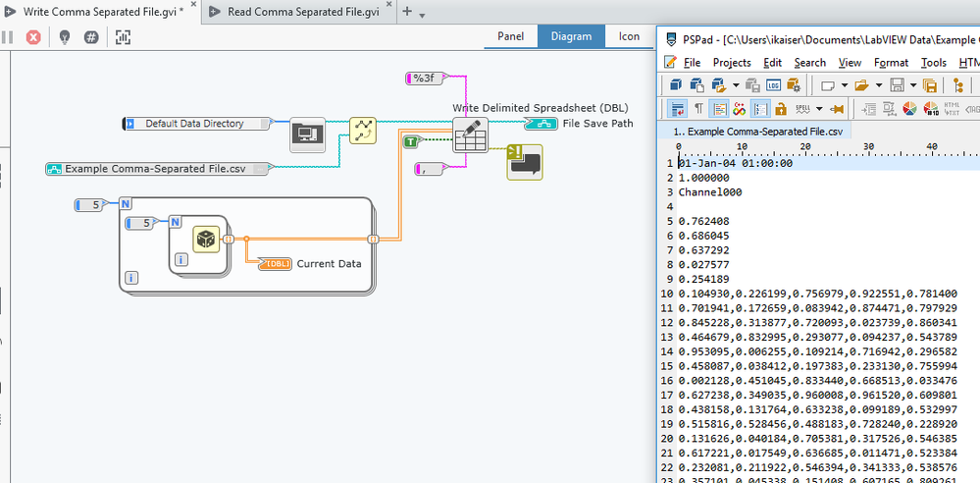Select the comma delimiter string constant
This screenshot has width=980, height=483.
click(x=431, y=168)
